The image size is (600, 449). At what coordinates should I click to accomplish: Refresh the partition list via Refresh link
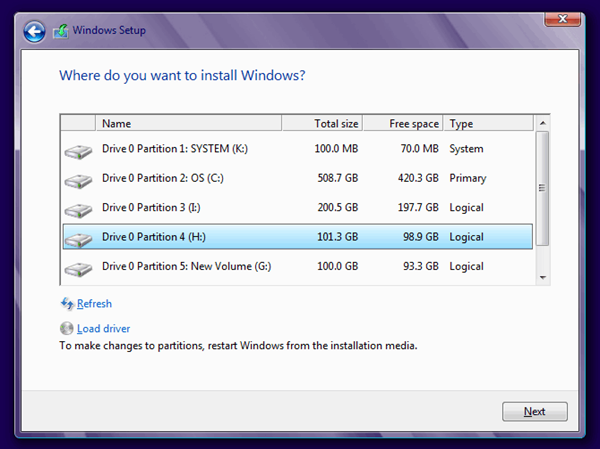[x=94, y=304]
